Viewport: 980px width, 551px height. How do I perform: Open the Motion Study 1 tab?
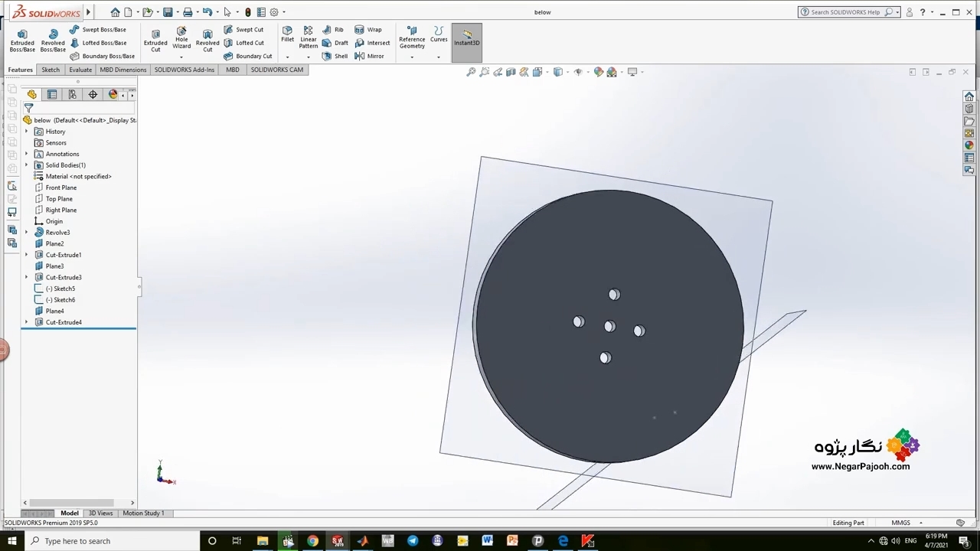click(143, 513)
